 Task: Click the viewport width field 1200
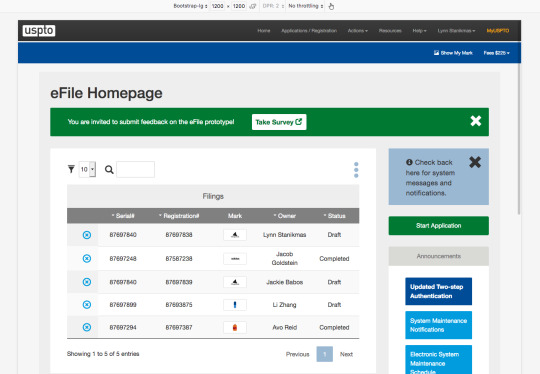coord(217,6)
